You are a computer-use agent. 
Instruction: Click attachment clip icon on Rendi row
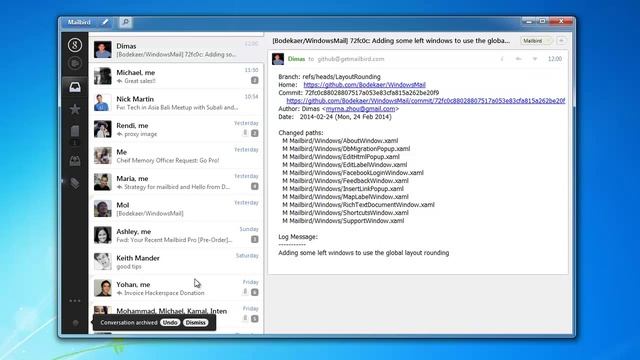pyautogui.click(x=245, y=133)
